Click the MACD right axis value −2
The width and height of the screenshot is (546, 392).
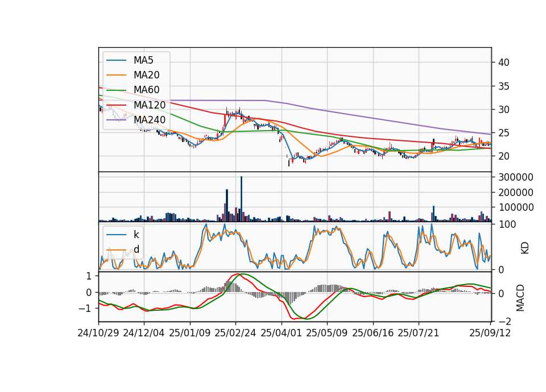(x=505, y=322)
